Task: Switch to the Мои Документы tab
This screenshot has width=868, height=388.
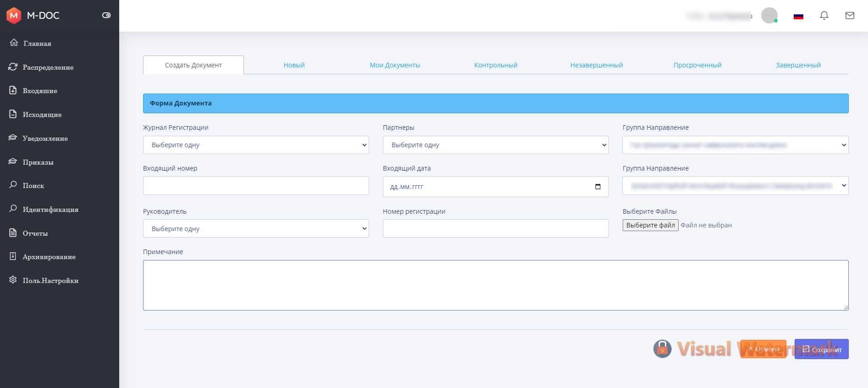Action: tap(395, 65)
